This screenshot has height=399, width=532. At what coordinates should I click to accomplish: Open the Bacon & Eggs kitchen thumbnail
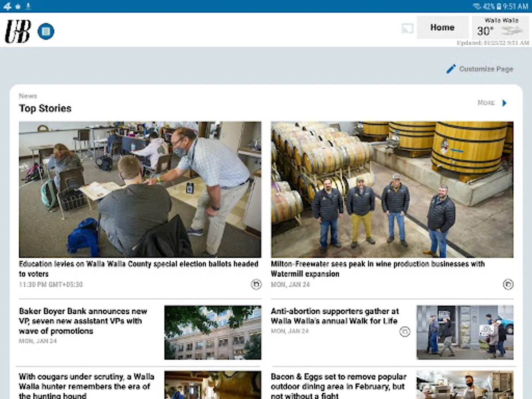pyautogui.click(x=465, y=385)
